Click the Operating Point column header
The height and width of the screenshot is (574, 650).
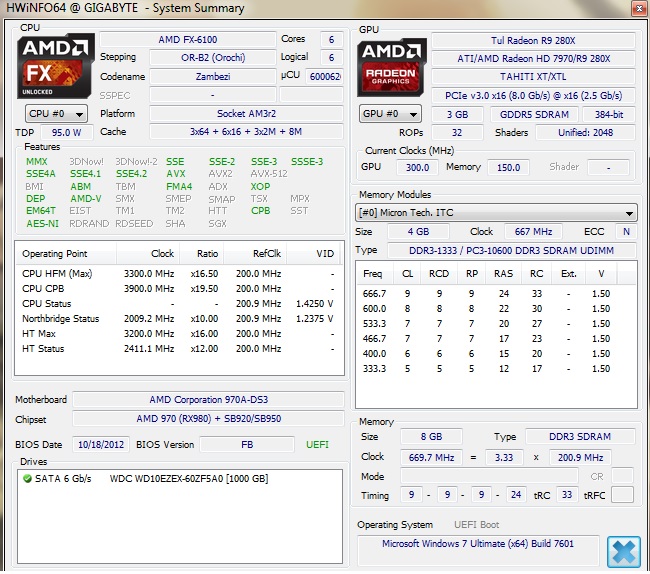point(66,254)
